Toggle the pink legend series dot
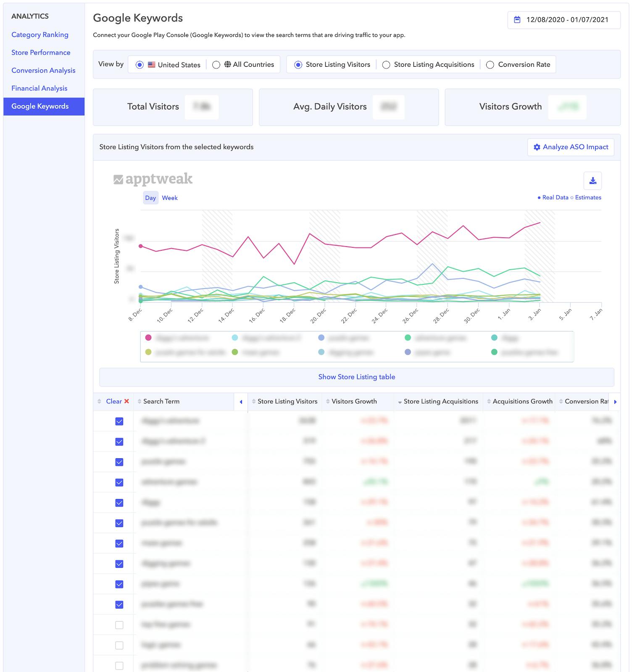Viewport: 632px width, 672px height. (x=148, y=338)
